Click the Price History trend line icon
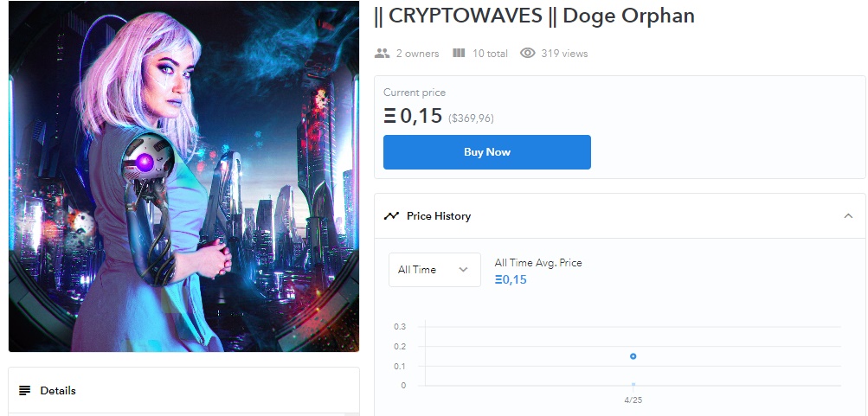The image size is (868, 416). pos(391,215)
